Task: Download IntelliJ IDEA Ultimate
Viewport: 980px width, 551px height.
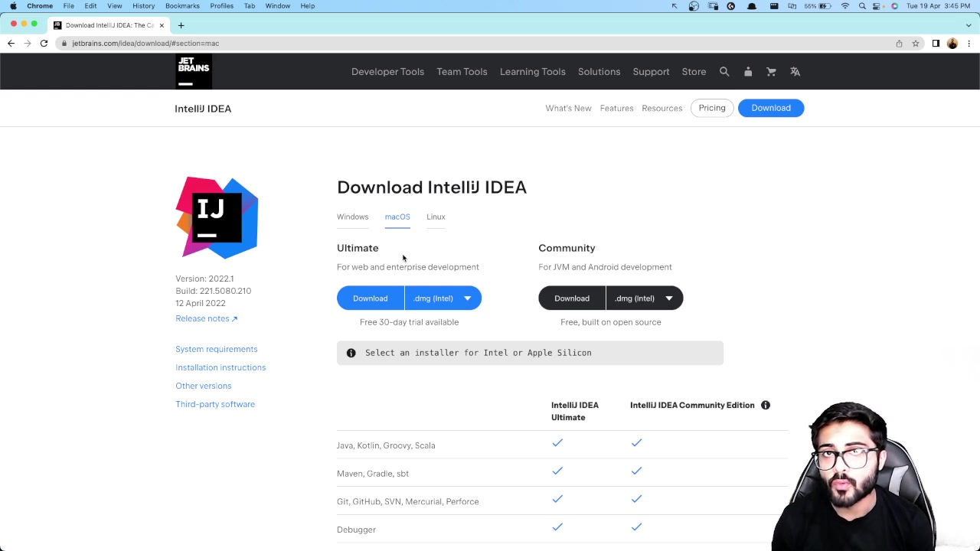Action: pyautogui.click(x=371, y=298)
